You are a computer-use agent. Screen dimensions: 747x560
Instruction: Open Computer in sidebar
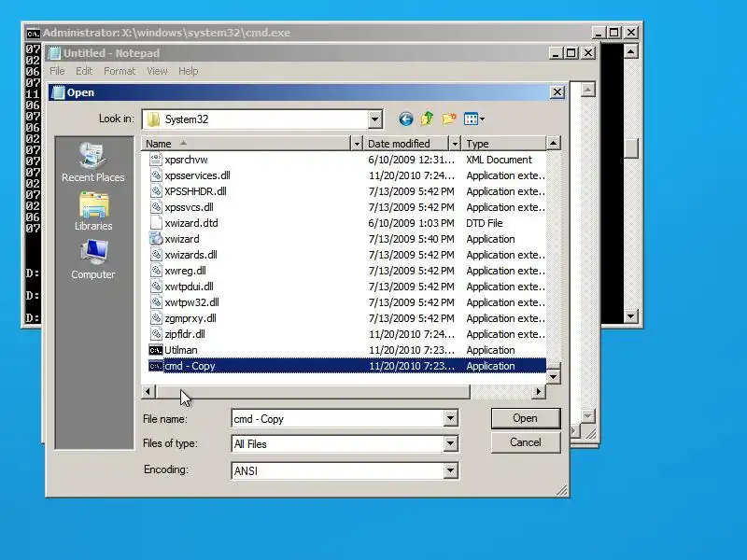click(92, 260)
